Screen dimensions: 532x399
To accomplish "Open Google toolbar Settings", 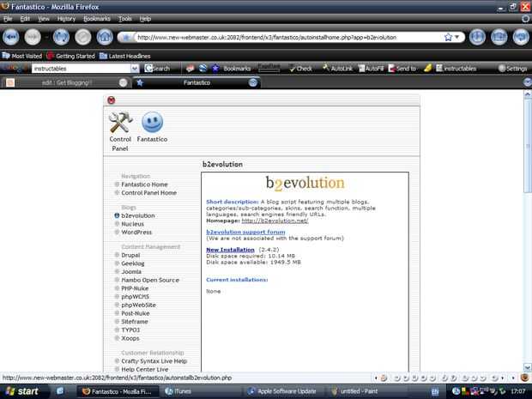I will coord(512,69).
